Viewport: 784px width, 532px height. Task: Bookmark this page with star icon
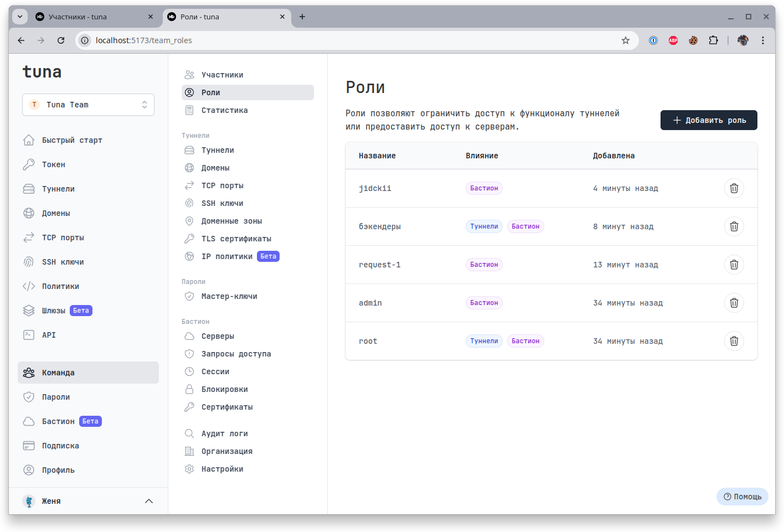tap(626, 40)
